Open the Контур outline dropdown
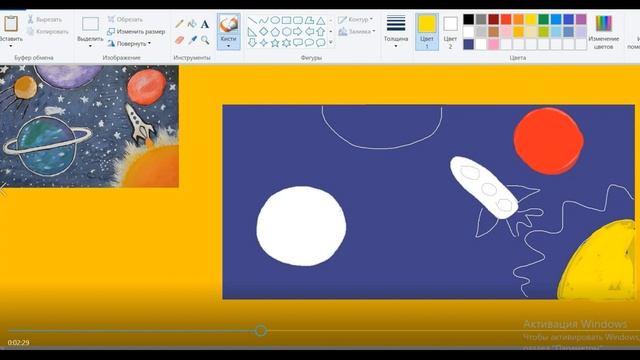 click(x=356, y=19)
